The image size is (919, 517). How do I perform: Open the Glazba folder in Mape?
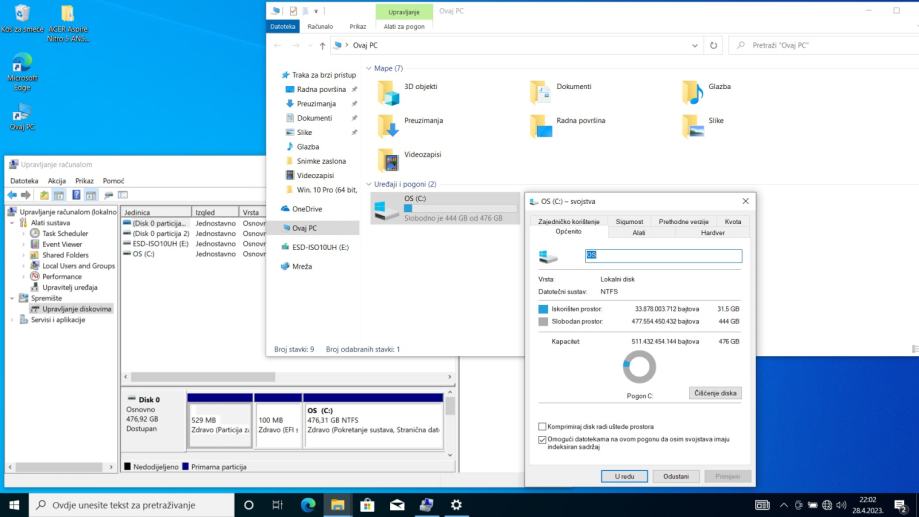(706, 92)
